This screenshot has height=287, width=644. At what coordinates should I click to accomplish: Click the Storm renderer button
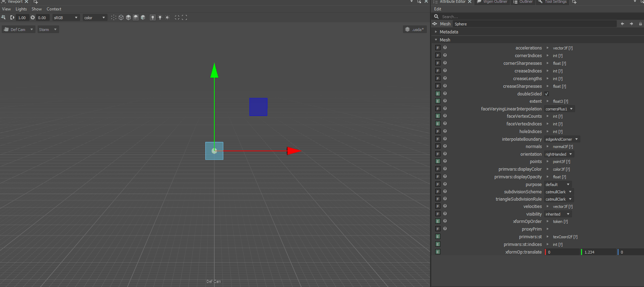pos(48,30)
